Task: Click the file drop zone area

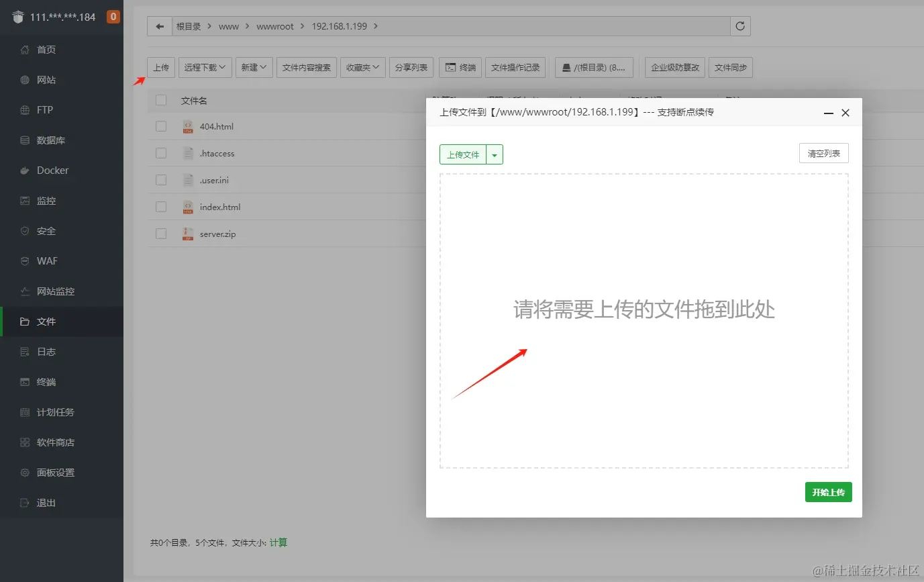Action: [x=644, y=321]
